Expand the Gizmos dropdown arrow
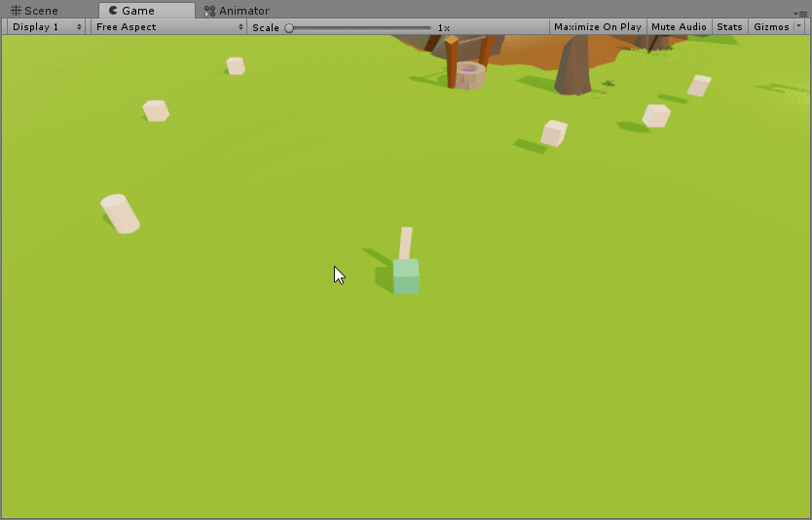Viewport: 812px width, 520px height. pyautogui.click(x=798, y=26)
